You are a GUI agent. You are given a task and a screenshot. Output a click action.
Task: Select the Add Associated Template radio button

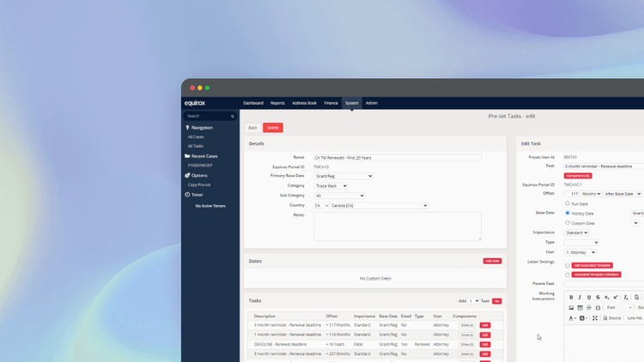point(568,266)
